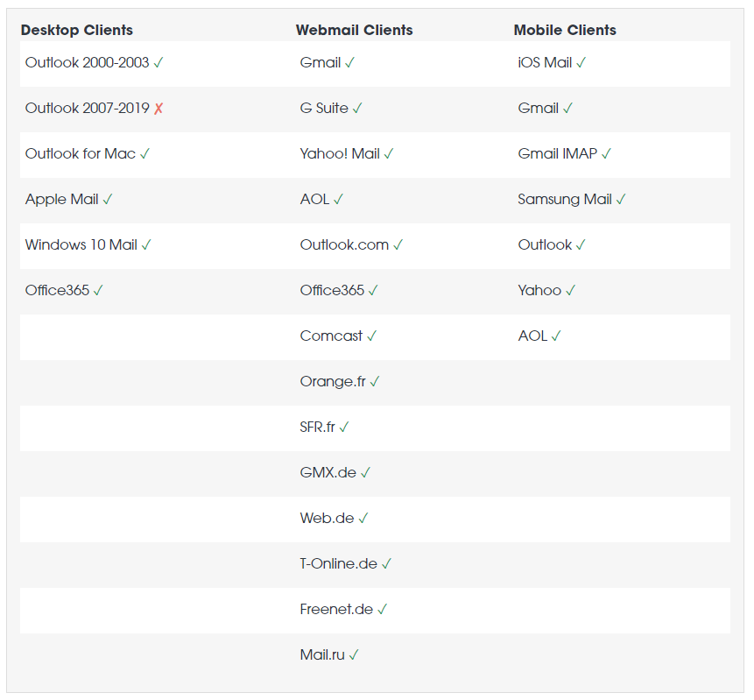Click the checkmark after Yahoo! Mail
This screenshot has width=754, height=700.
[x=389, y=154]
